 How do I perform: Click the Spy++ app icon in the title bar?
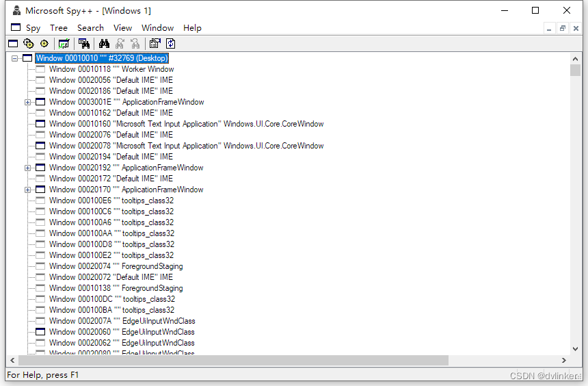(16, 10)
